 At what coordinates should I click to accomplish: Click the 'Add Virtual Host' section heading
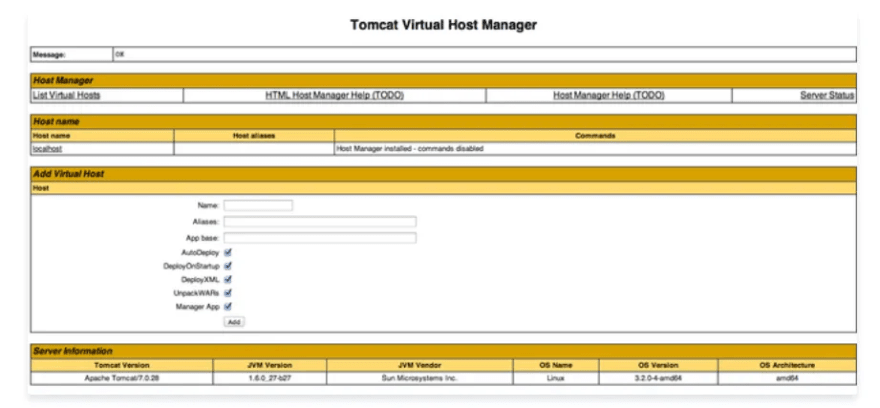pyautogui.click(x=68, y=174)
